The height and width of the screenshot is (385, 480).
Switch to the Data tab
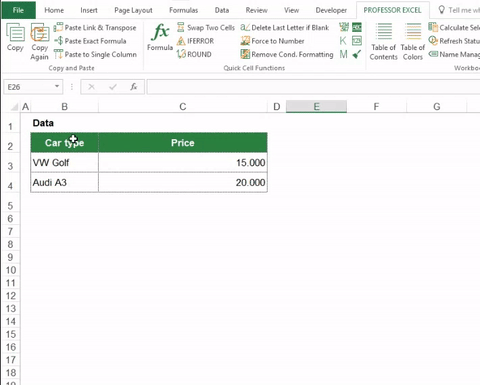coord(222,10)
